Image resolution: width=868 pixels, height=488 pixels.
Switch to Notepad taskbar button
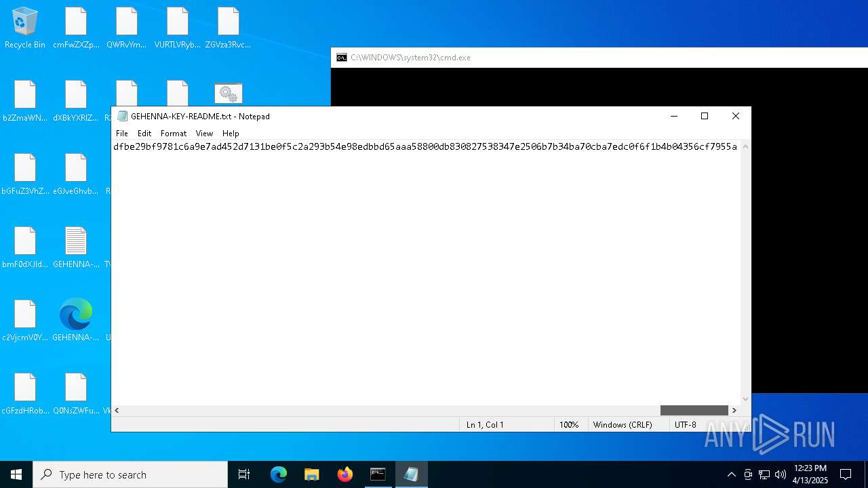[411, 474]
